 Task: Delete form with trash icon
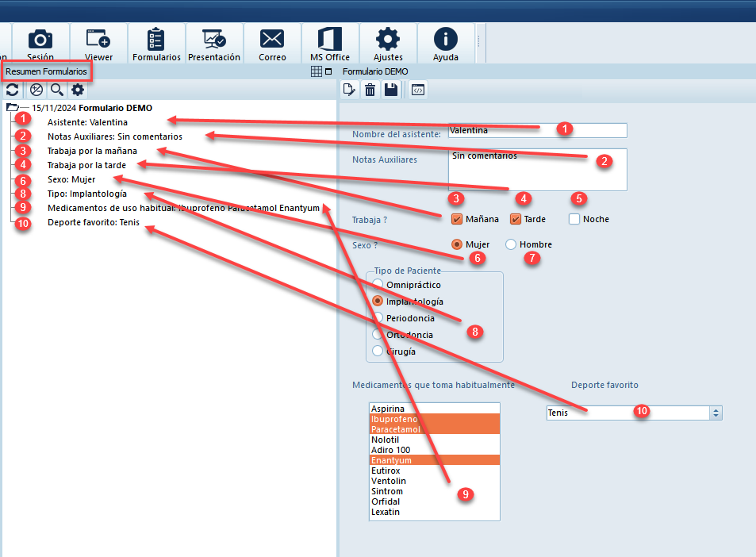pyautogui.click(x=370, y=90)
